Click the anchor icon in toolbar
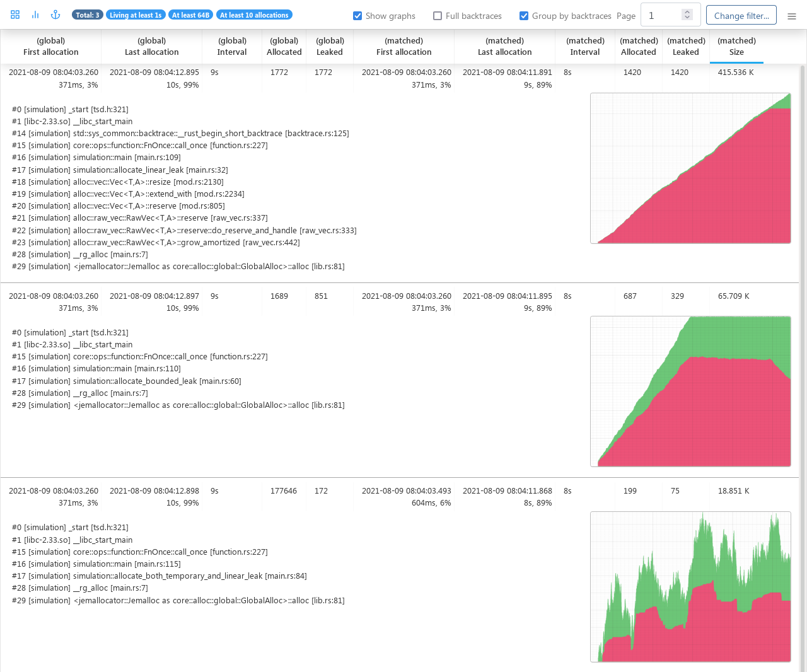Image resolution: width=807 pixels, height=672 pixels. [55, 14]
